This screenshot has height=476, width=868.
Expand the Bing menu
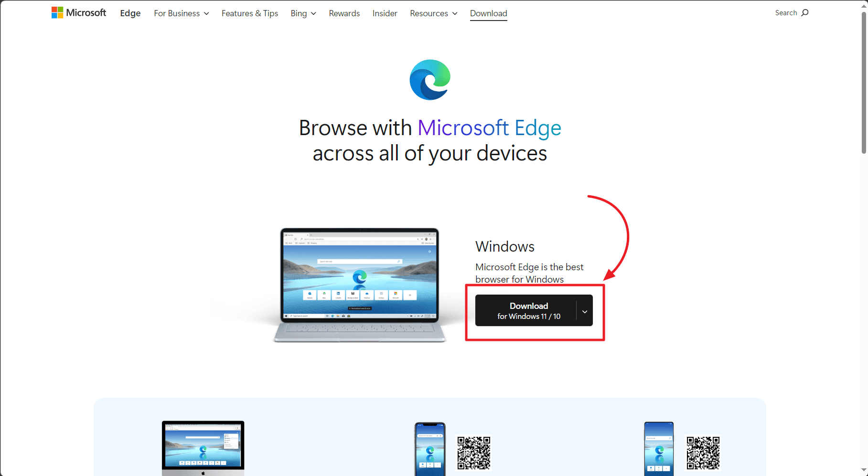click(x=303, y=13)
